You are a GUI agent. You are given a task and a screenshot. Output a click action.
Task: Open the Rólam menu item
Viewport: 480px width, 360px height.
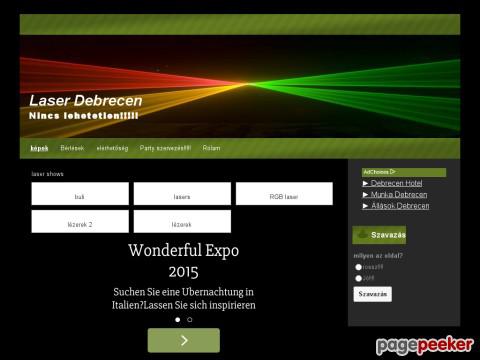pos(211,148)
